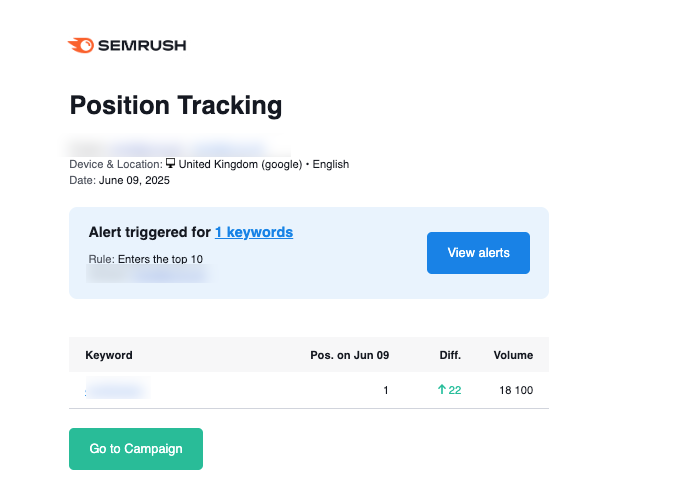Click the Position Tracking heading
The image size is (698, 495).
pos(176,105)
